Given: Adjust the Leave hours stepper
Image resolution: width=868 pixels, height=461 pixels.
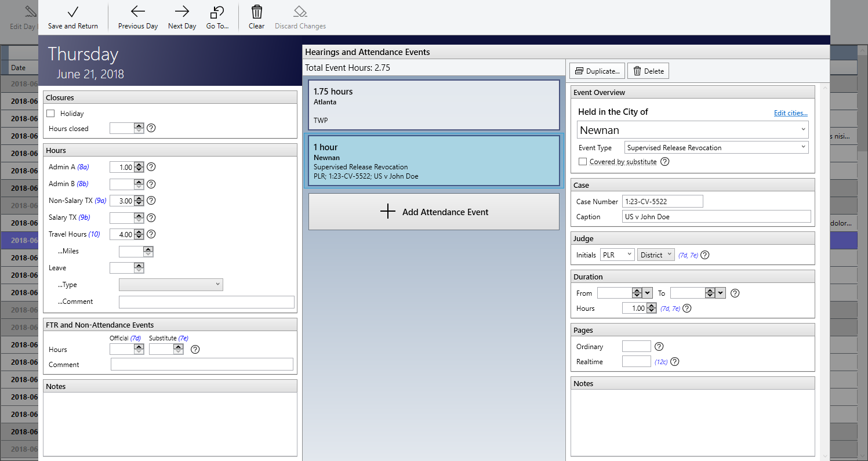Looking at the screenshot, I should point(139,268).
